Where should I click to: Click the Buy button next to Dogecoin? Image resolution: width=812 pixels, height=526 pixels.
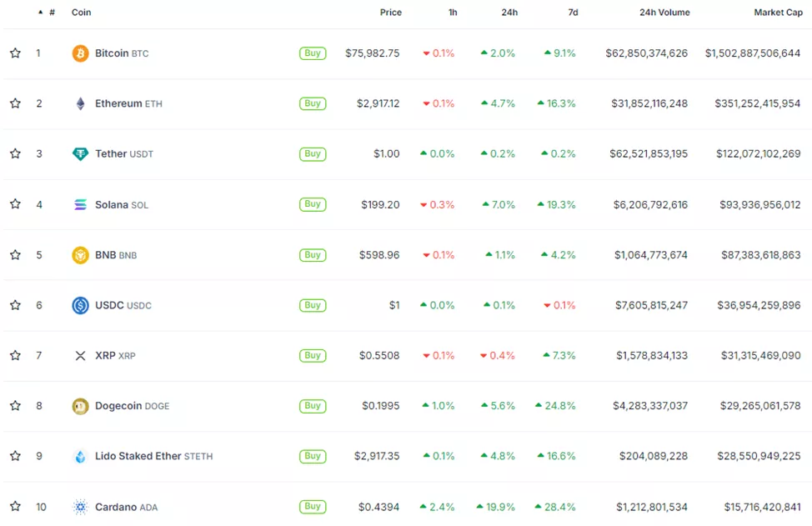coord(313,406)
